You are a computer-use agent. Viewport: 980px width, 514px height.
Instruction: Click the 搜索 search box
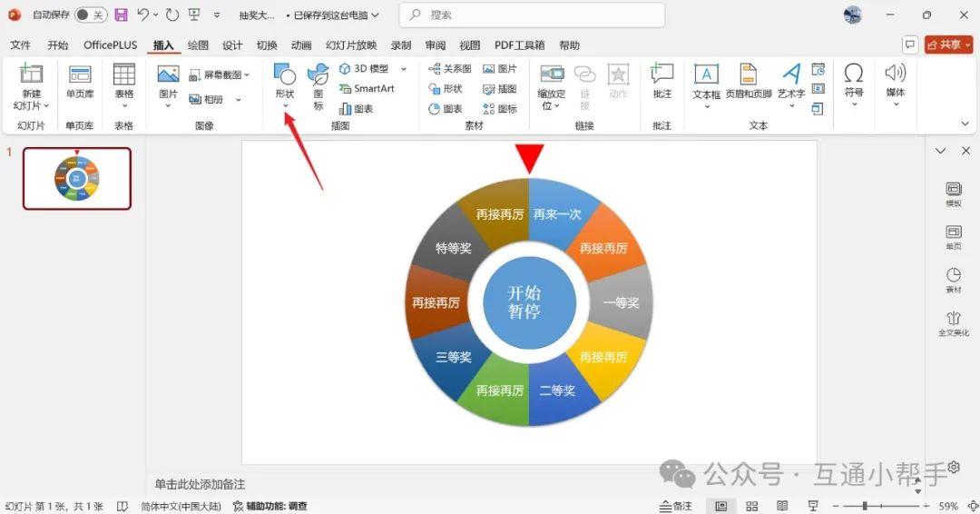pos(532,15)
